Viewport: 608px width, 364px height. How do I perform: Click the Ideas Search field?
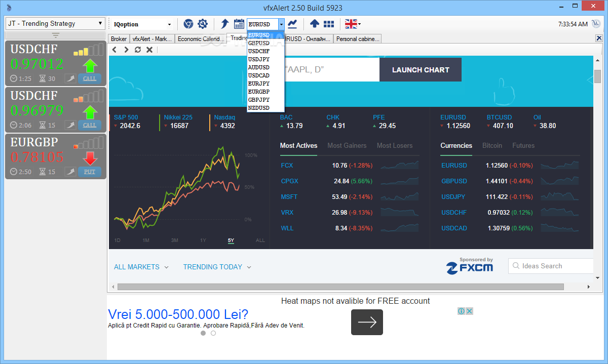551,266
